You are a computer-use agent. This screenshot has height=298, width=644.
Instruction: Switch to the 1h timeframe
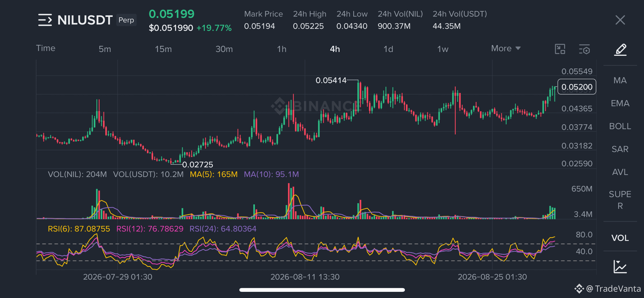(x=281, y=49)
